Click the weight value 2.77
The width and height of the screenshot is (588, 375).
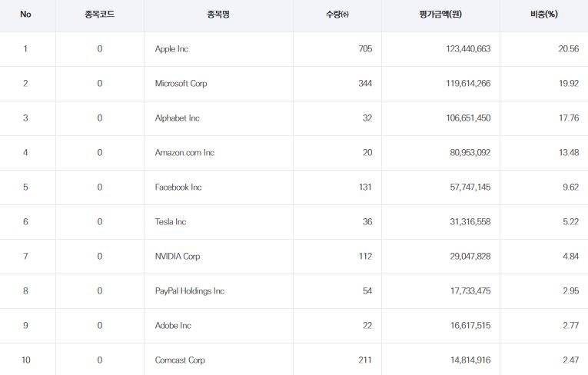point(571,325)
